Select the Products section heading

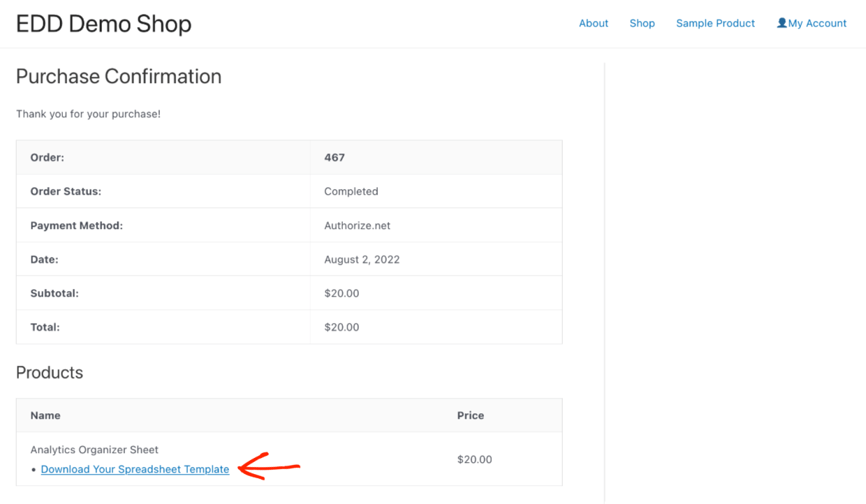point(50,372)
